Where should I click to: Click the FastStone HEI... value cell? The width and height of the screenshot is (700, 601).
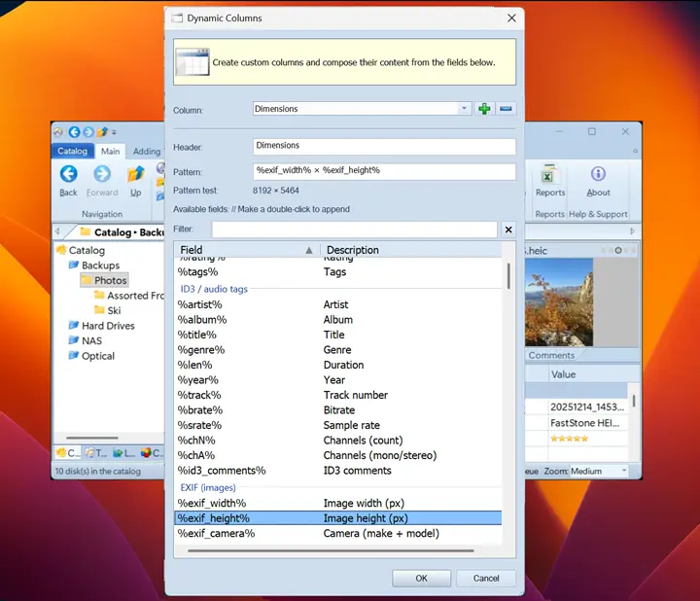pyautogui.click(x=588, y=423)
